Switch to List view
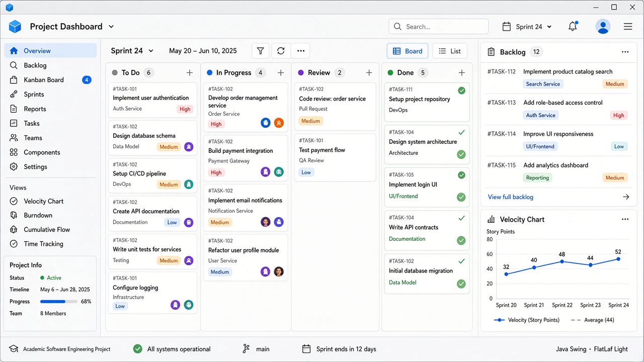This screenshot has height=362, width=644. click(450, 51)
